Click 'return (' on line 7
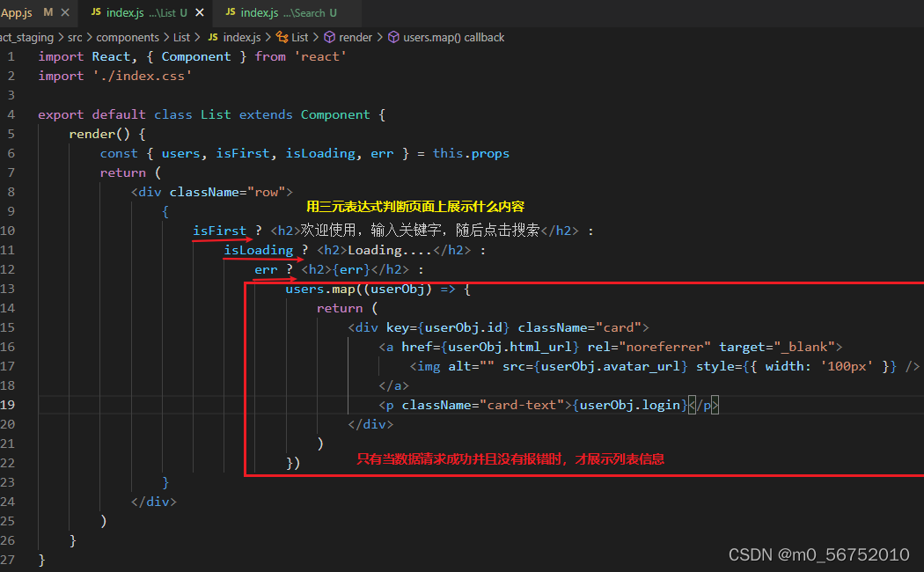 tap(130, 172)
